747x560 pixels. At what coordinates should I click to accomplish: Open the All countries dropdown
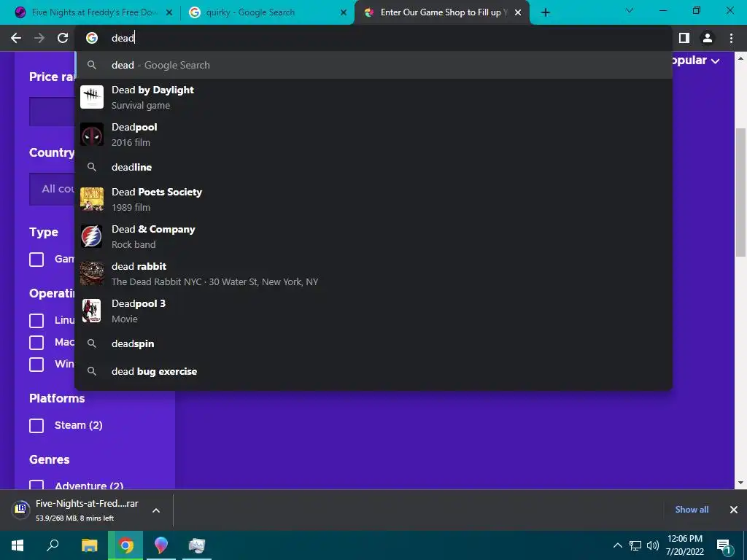point(53,189)
